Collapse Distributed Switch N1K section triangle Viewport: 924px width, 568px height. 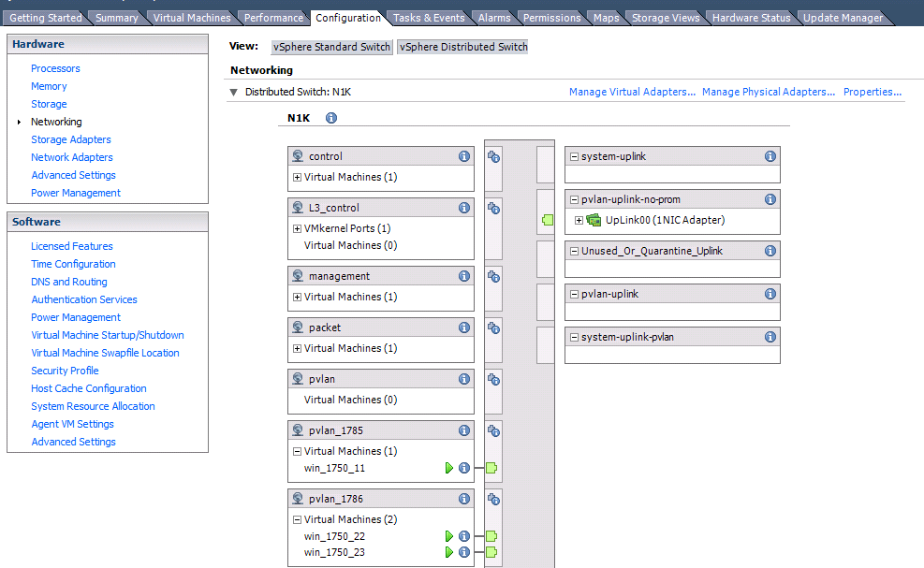[x=233, y=92]
